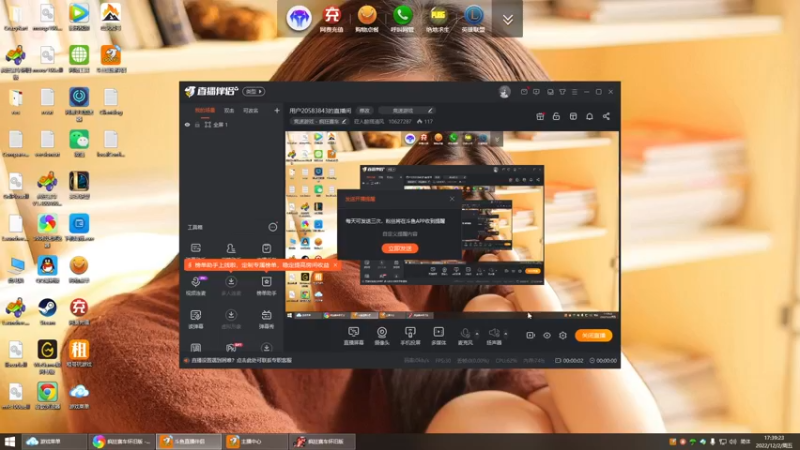Click the first toolbox icon in the top row
The image size is (800, 450).
pos(195,248)
